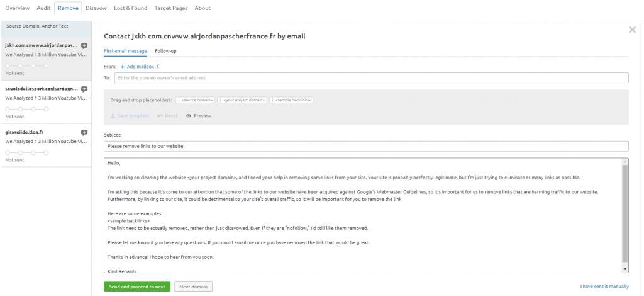Click Send and proceed to next
Viewport: 644px width, 296px height.
(137, 287)
